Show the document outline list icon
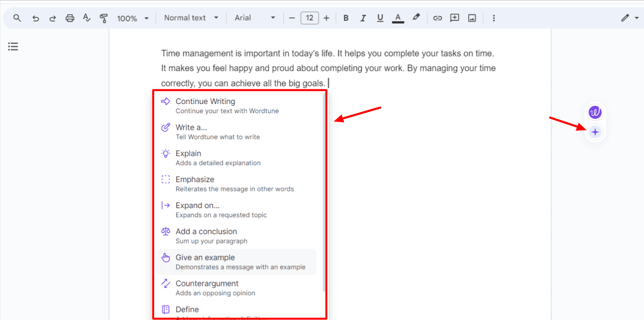Viewport: 644px width, 320px height. point(13,47)
